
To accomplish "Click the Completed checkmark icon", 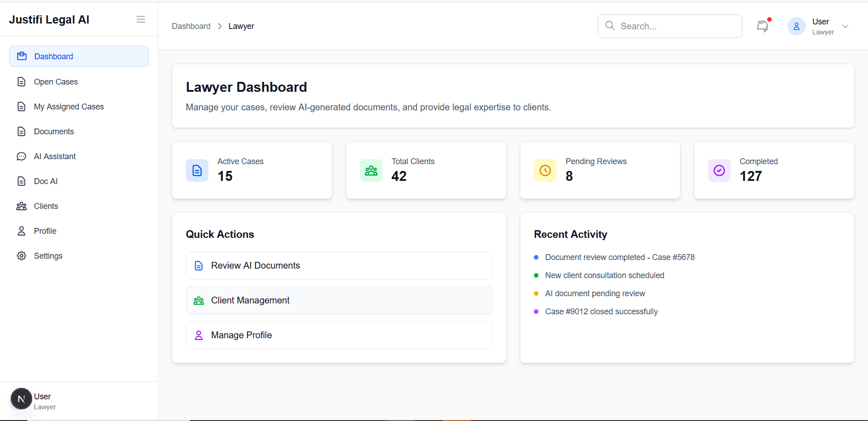I will pyautogui.click(x=719, y=170).
